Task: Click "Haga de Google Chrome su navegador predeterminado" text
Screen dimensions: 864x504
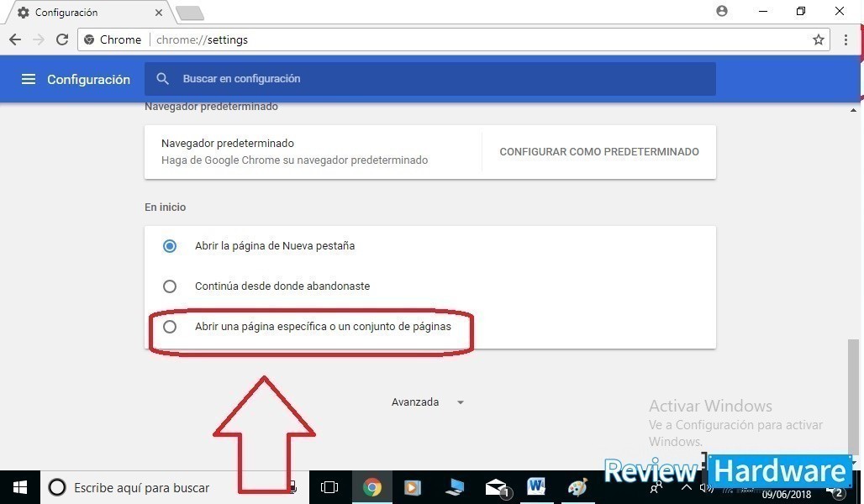Action: tap(294, 160)
